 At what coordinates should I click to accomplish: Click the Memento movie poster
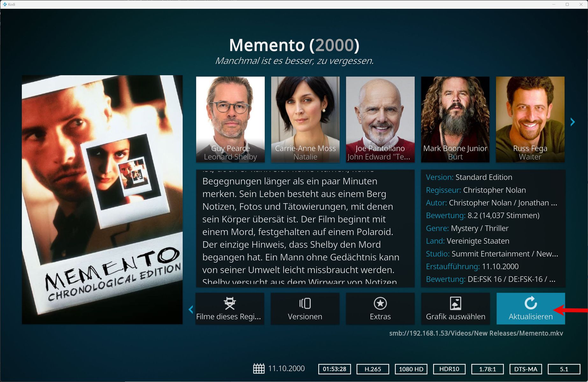tap(102, 200)
